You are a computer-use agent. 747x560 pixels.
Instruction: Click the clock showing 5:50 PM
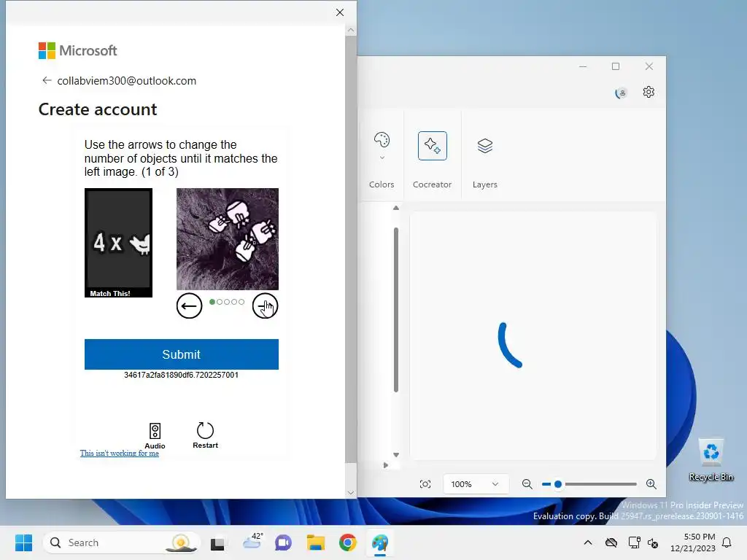[693, 542]
